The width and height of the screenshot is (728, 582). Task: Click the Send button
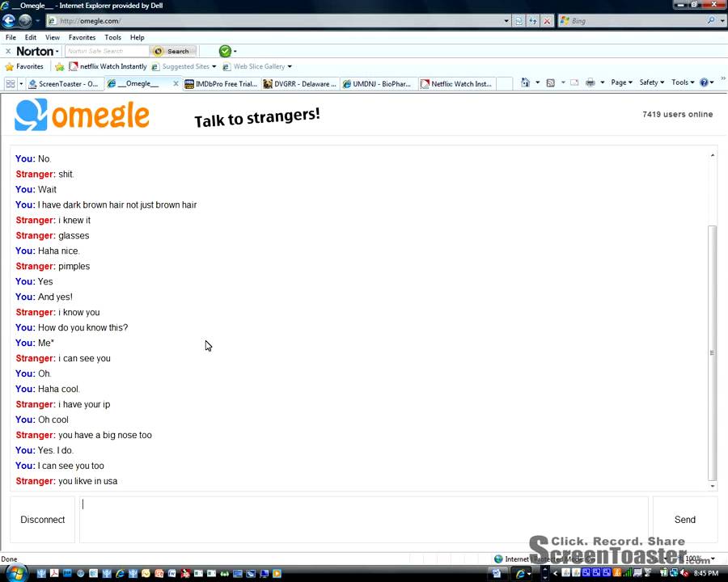[685, 520]
